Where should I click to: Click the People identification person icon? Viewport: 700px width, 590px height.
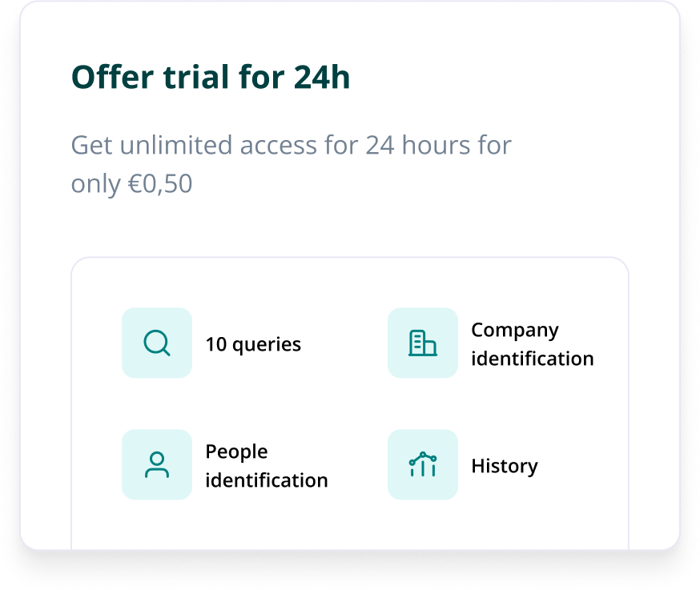pyautogui.click(x=156, y=464)
